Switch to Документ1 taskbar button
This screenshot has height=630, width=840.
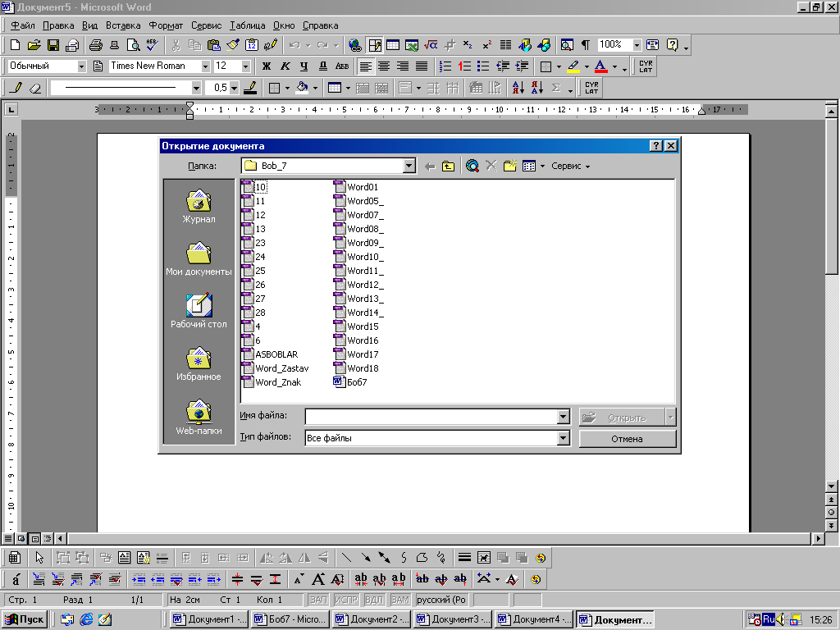(209, 619)
